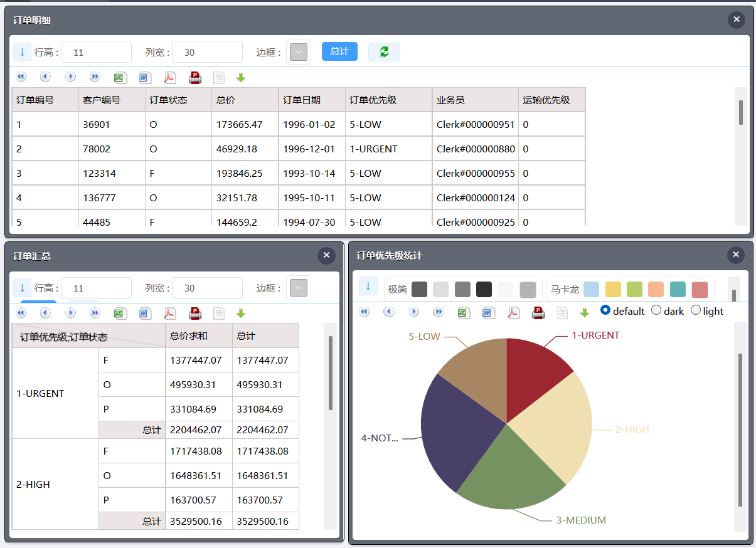Export 订单明细 table to PDF
This screenshot has width=756, height=548.
pyautogui.click(x=169, y=78)
